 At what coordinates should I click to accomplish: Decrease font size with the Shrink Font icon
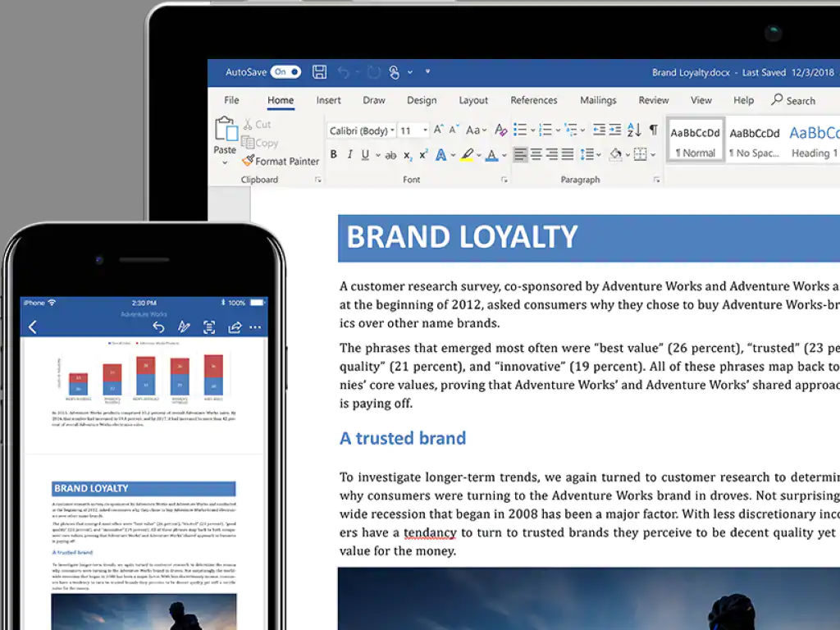[454, 130]
